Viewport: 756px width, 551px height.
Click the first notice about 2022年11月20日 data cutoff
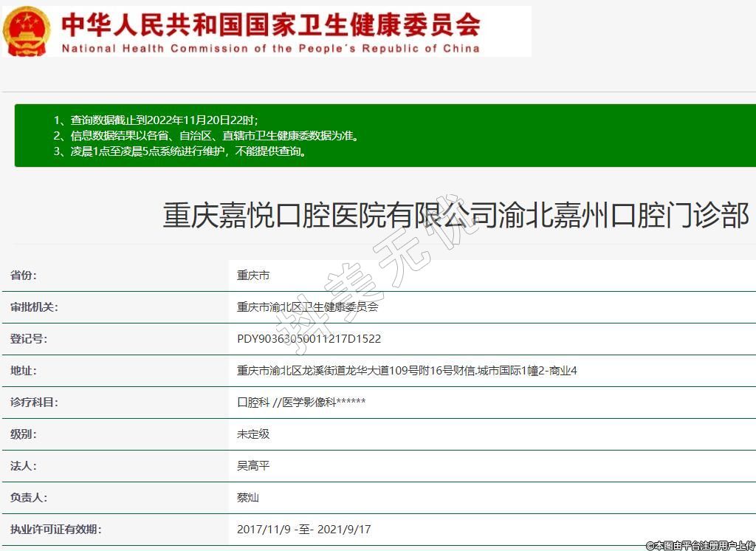(x=156, y=120)
